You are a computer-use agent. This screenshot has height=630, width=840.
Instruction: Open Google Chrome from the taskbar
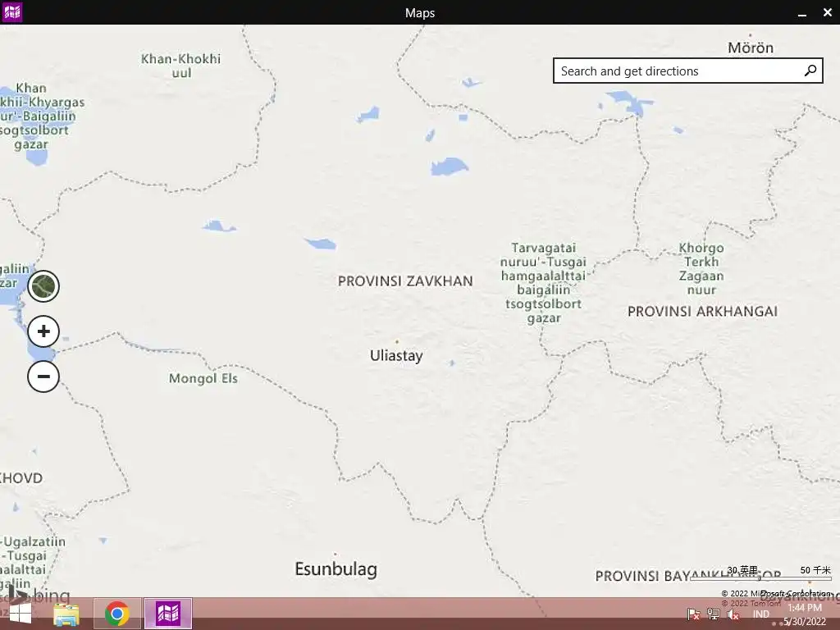[x=116, y=614]
